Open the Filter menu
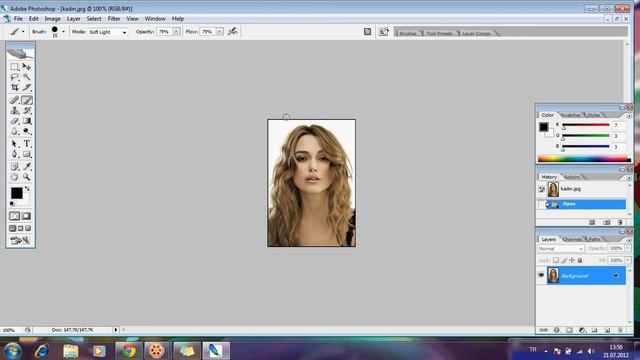The height and width of the screenshot is (360, 640). [114, 19]
